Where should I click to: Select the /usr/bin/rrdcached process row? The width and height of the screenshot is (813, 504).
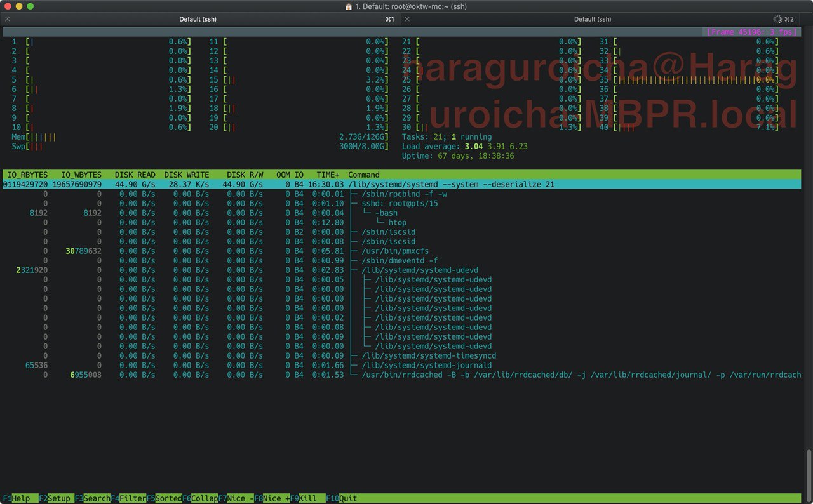[401, 375]
